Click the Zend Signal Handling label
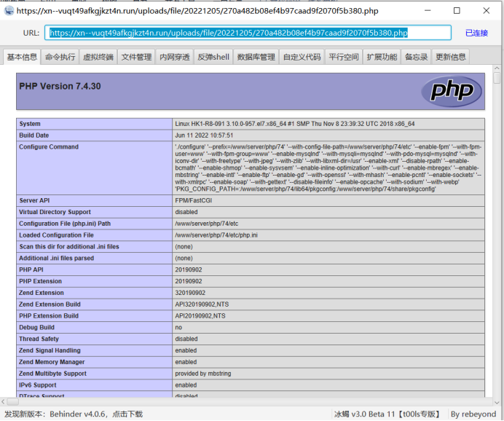This screenshot has height=421, width=504. 50,350
